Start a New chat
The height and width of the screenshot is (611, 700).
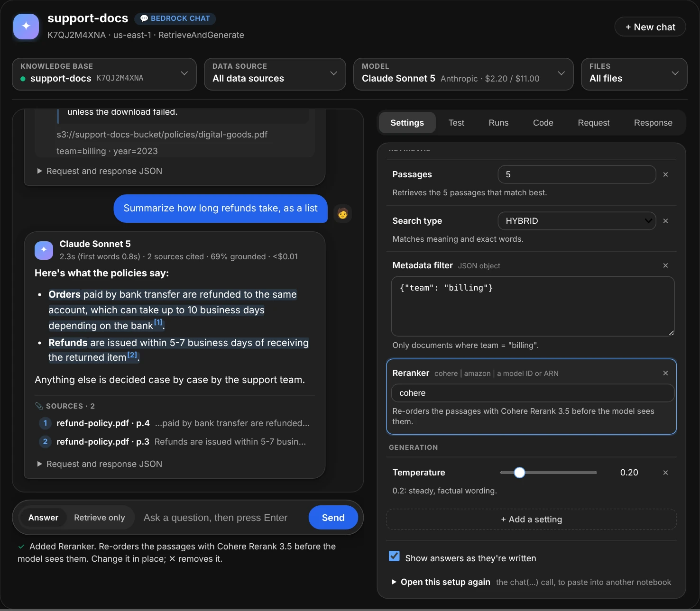(650, 27)
